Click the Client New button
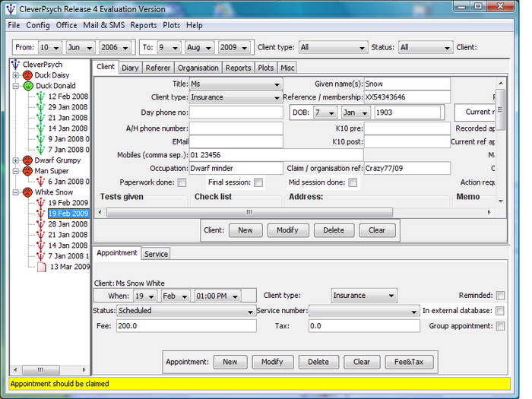 coord(245,230)
